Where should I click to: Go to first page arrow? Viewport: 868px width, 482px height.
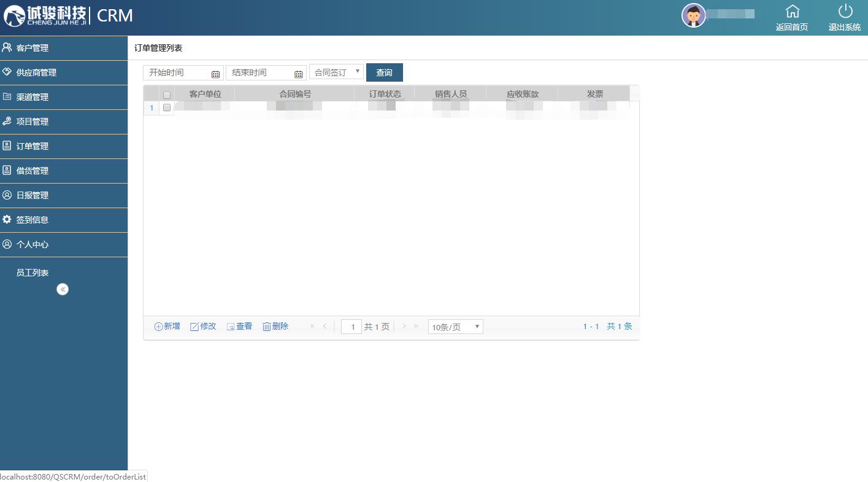tap(312, 326)
